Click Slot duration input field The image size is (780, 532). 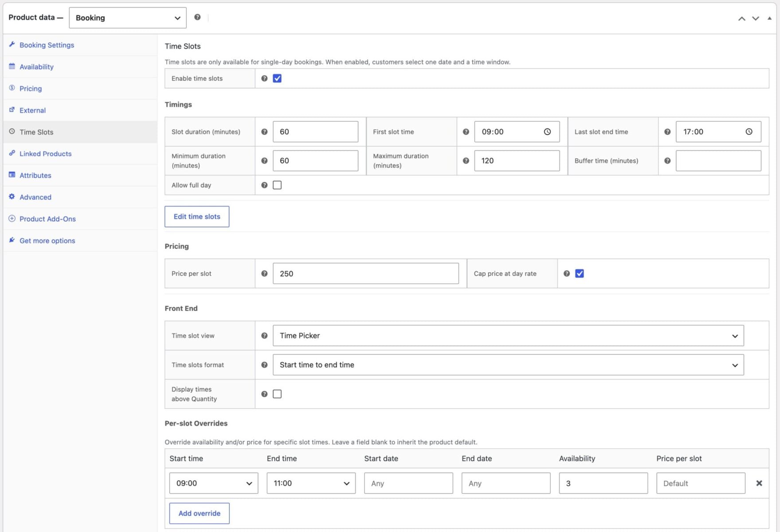tap(315, 132)
